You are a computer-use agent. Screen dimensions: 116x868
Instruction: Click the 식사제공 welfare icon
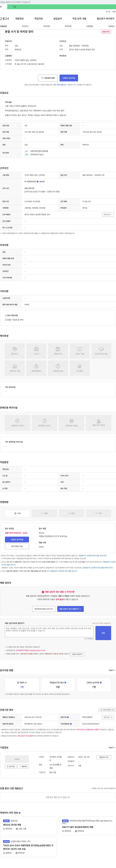(x=80, y=368)
